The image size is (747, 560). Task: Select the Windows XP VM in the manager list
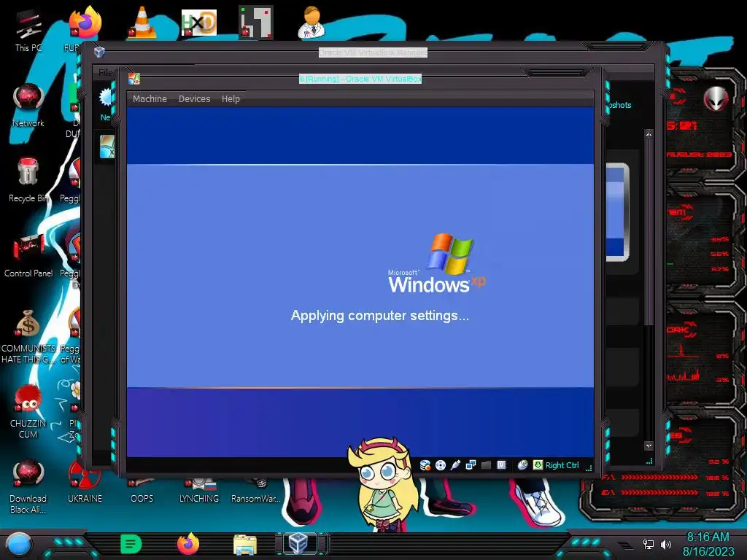(107, 146)
